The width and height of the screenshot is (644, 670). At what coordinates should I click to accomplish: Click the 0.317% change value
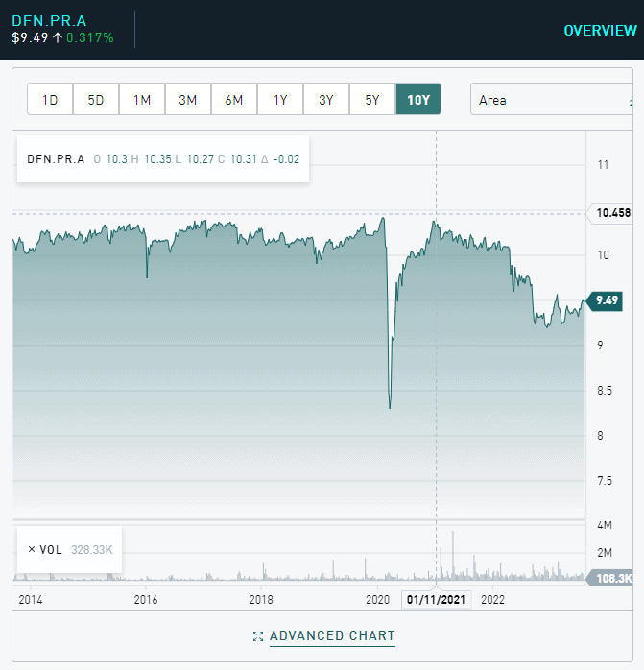[x=90, y=38]
